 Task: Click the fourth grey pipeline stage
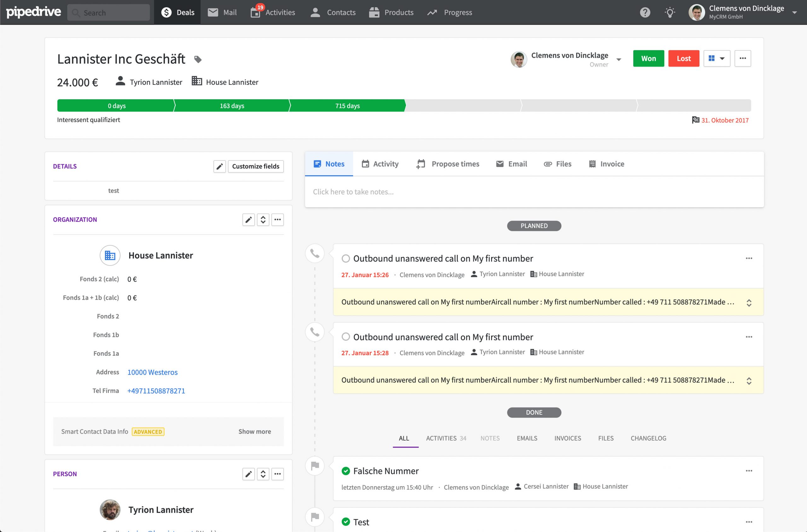point(463,106)
